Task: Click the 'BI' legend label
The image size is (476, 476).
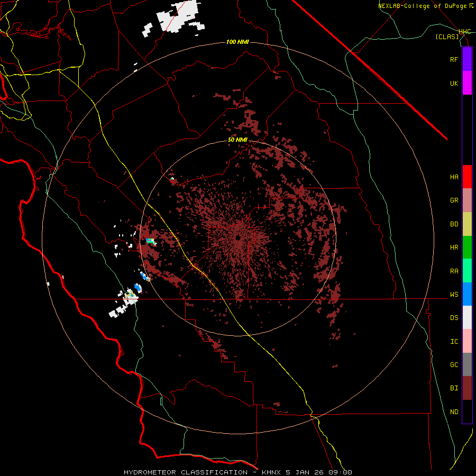Action: tap(454, 388)
